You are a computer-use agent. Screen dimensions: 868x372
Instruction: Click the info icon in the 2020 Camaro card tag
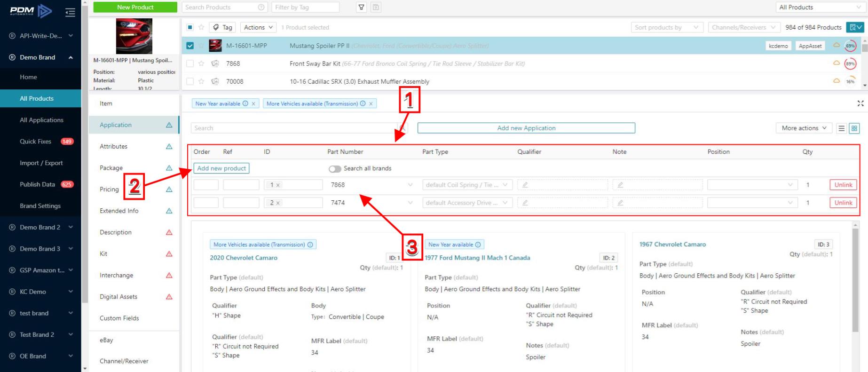pyautogui.click(x=310, y=245)
